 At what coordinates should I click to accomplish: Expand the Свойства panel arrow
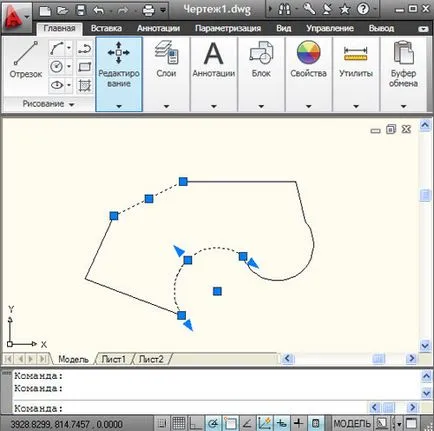(308, 106)
